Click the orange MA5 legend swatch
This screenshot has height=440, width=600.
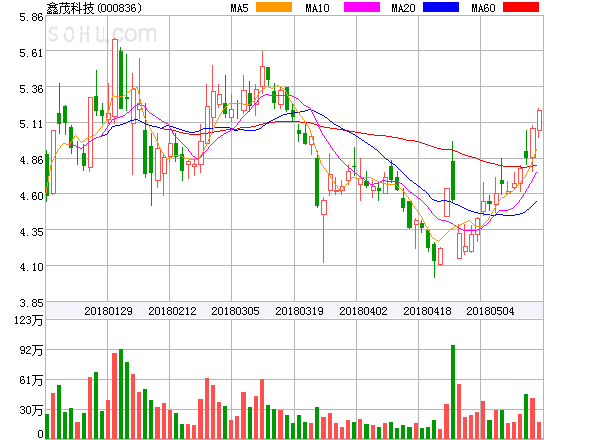coord(274,7)
